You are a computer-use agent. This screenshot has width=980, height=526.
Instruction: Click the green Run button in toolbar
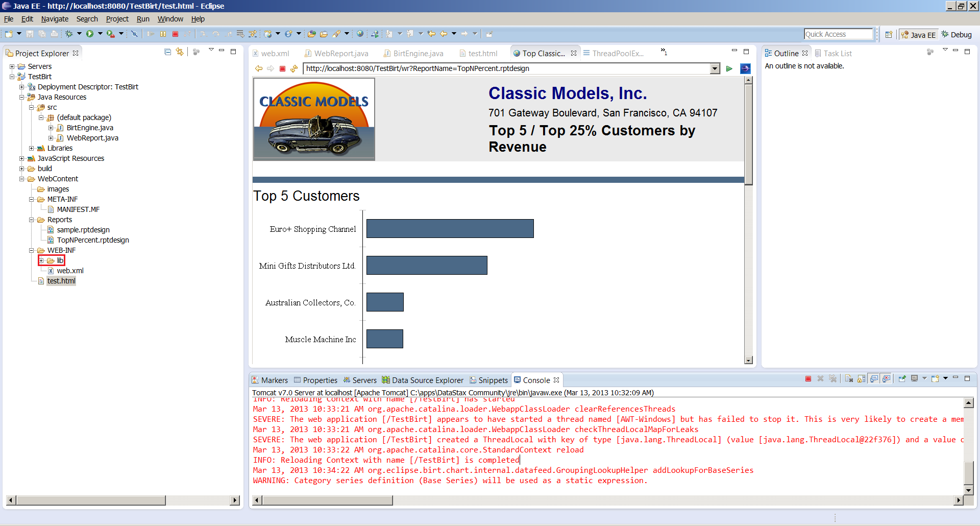[x=90, y=34]
